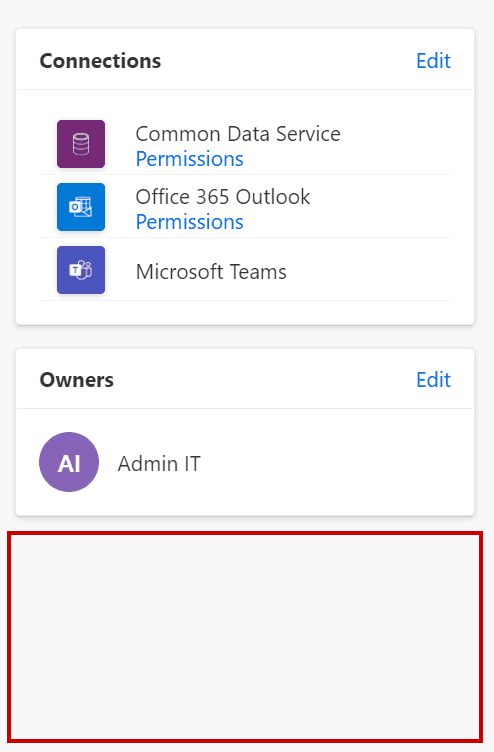The width and height of the screenshot is (494, 752).
Task: Click the Admin IT owner name
Action: (x=159, y=463)
